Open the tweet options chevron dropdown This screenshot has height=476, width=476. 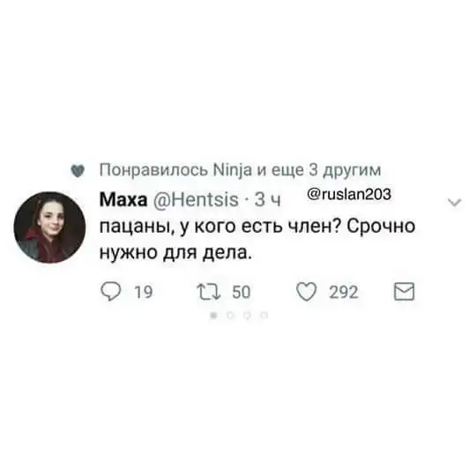pyautogui.click(x=455, y=202)
